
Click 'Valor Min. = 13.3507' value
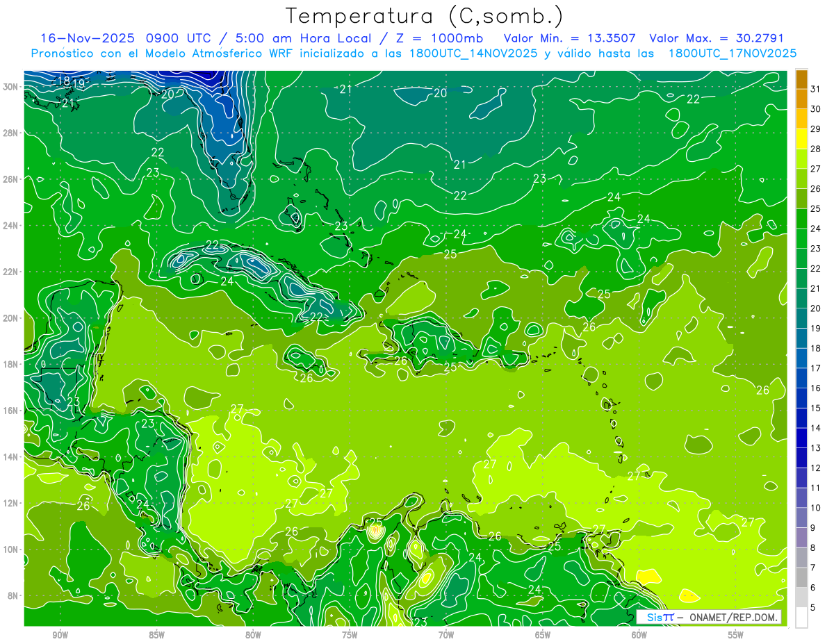[x=569, y=38]
